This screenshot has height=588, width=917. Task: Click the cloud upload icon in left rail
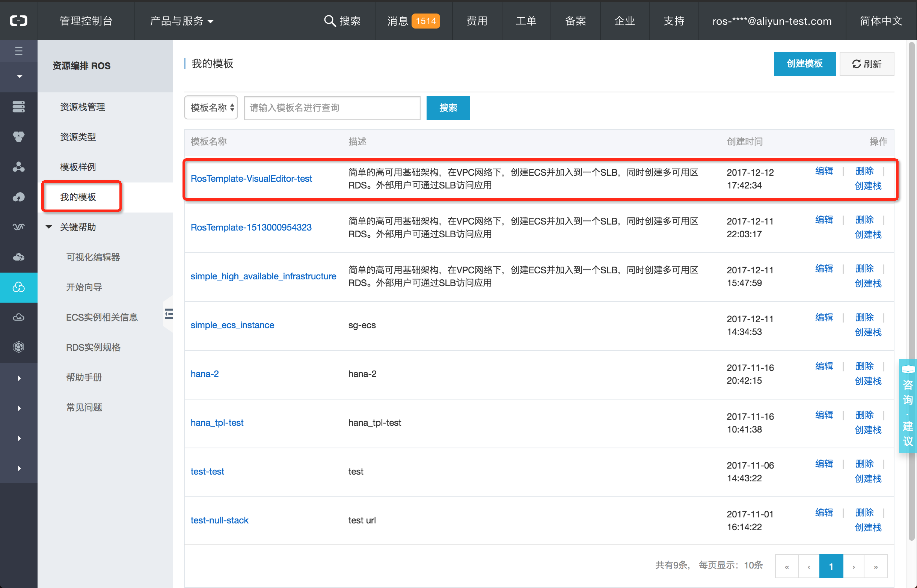[19, 197]
